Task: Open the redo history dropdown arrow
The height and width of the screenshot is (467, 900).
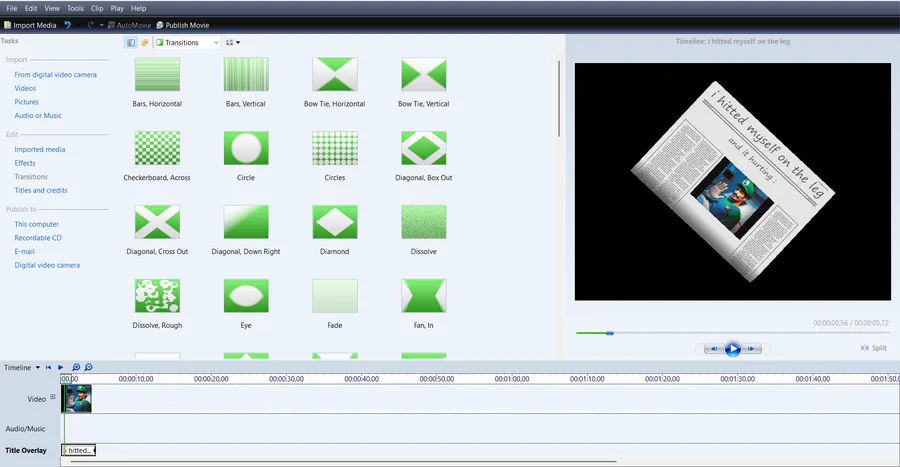Action: coord(102,25)
